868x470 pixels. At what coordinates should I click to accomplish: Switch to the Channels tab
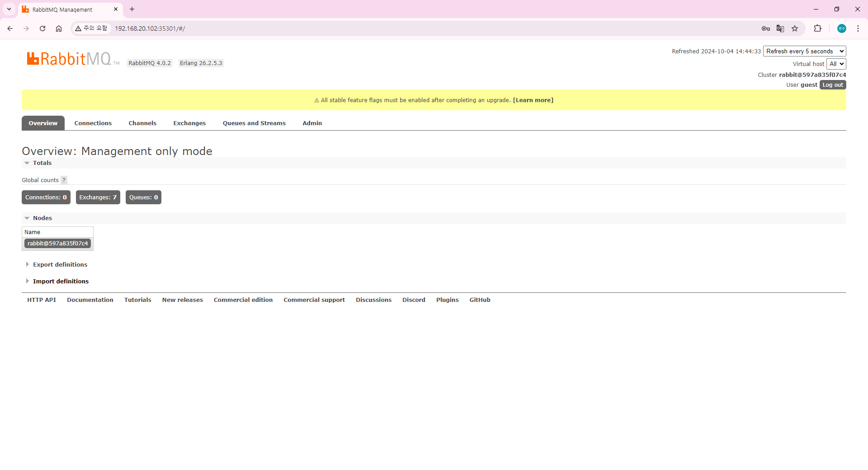click(142, 123)
